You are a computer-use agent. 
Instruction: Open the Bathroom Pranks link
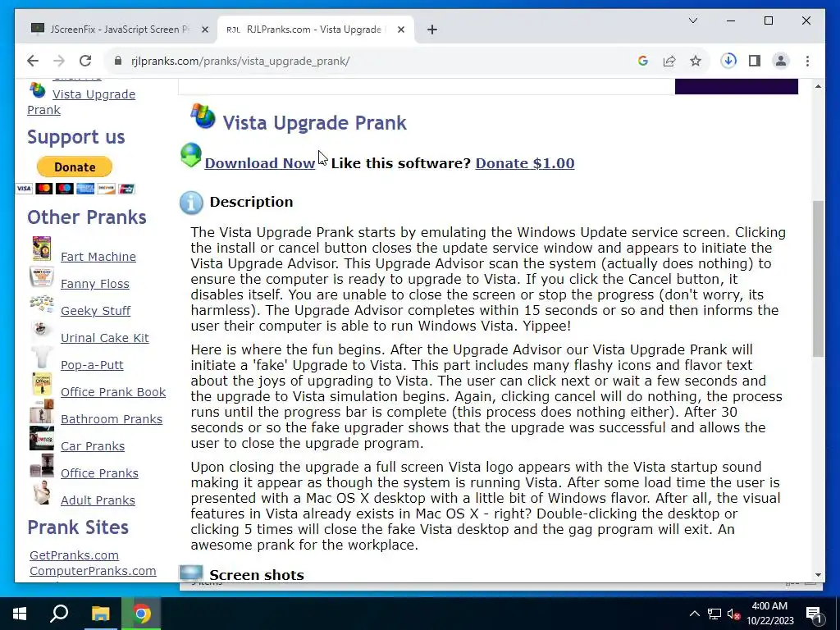point(112,419)
